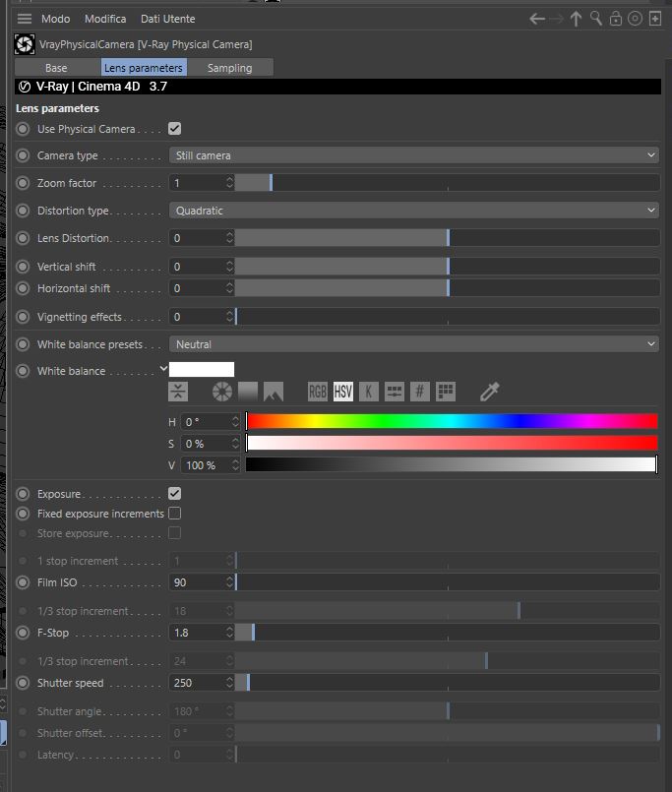Click the Horizontal shift value field
The image size is (672, 792).
198,288
